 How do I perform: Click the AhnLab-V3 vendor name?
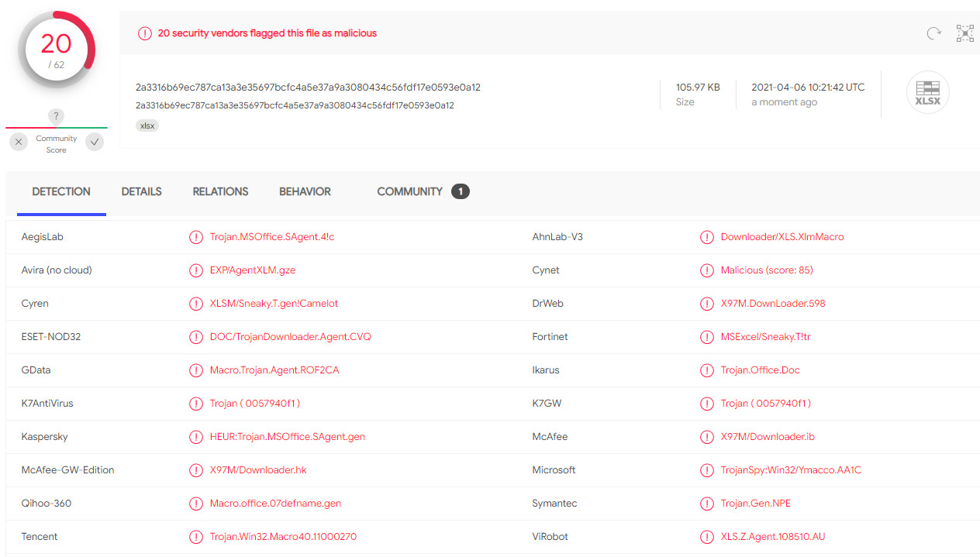pyautogui.click(x=557, y=237)
